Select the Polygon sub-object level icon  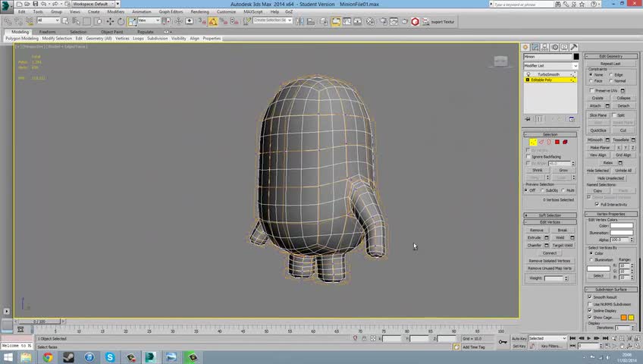click(557, 142)
